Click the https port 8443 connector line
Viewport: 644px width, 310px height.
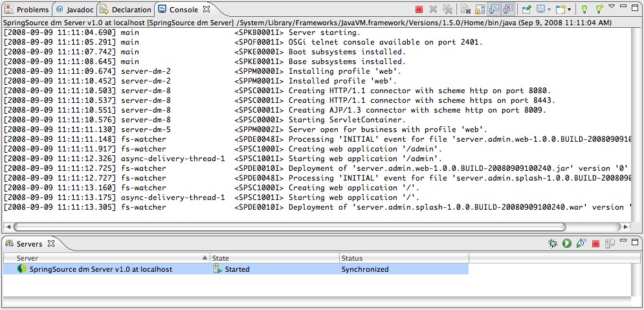[x=280, y=100]
